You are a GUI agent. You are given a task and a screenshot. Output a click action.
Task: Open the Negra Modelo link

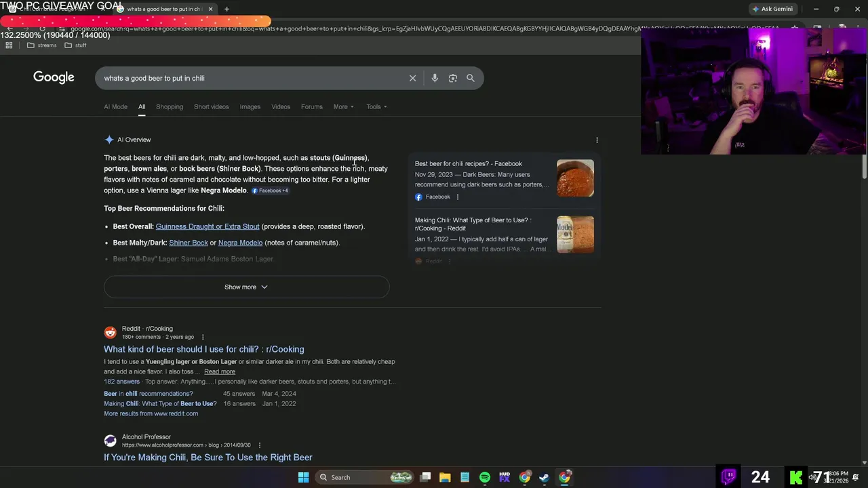click(240, 243)
